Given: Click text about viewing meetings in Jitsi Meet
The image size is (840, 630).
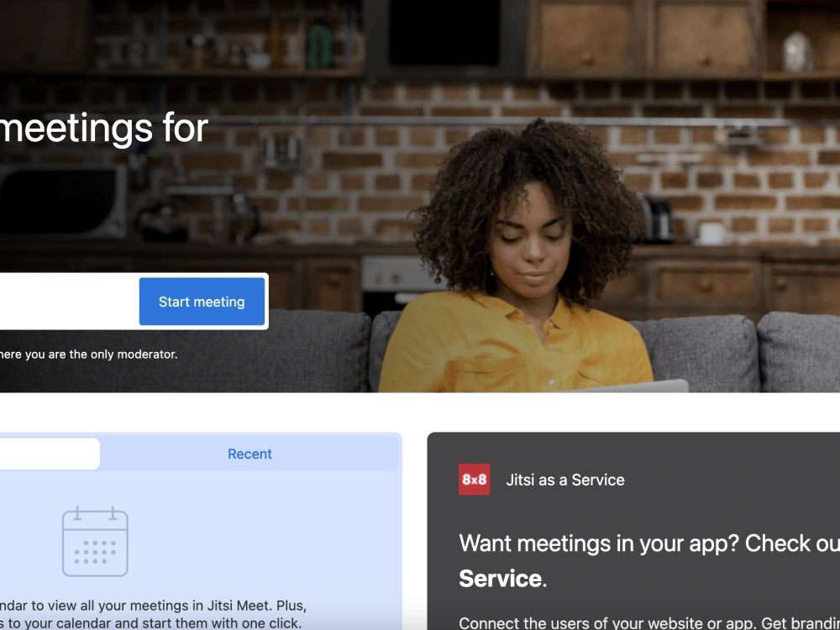Looking at the screenshot, I should (x=153, y=606).
